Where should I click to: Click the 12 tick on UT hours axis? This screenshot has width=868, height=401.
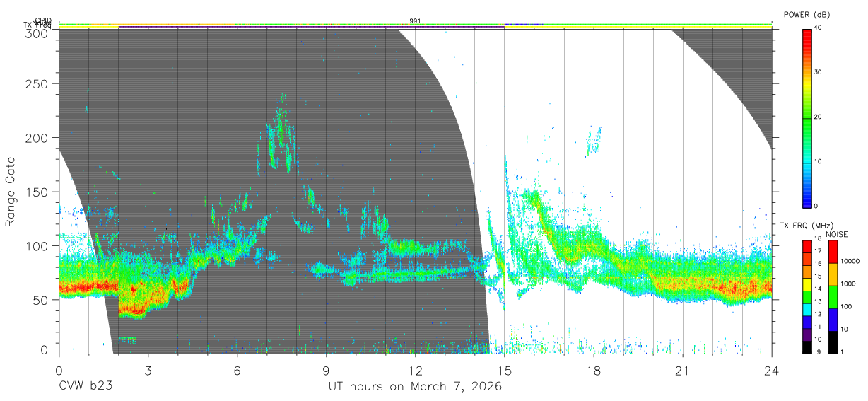415,371
